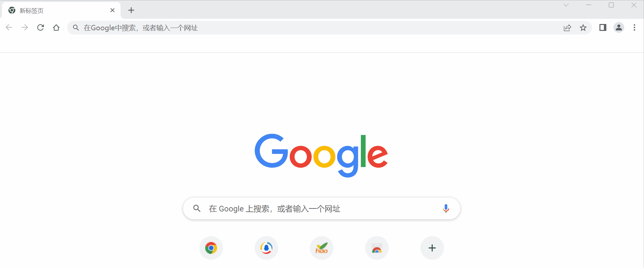The height and width of the screenshot is (268, 644).
Task: Add a new shortcut with plus tile
Action: tap(432, 248)
